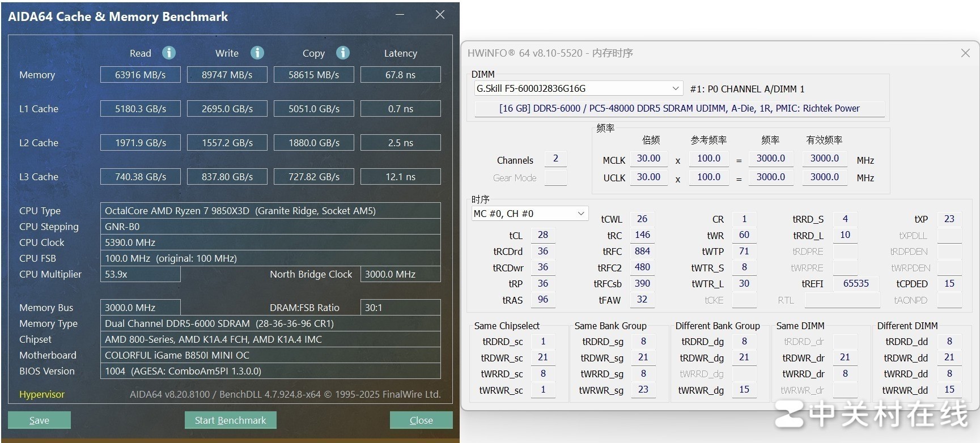Click the L3 Cache Read value 740.38 GB/s
The image size is (980, 443).
coord(141,177)
